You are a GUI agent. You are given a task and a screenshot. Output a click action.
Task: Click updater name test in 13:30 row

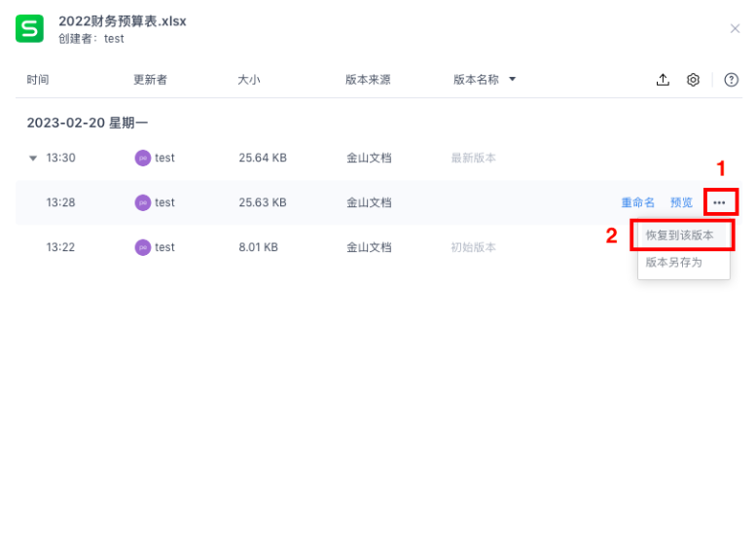(x=164, y=158)
